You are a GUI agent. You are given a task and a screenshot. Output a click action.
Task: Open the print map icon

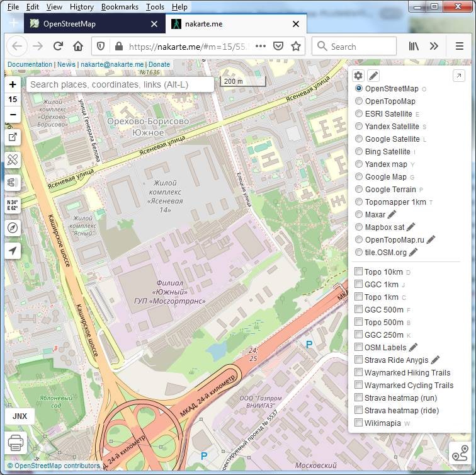16,443
